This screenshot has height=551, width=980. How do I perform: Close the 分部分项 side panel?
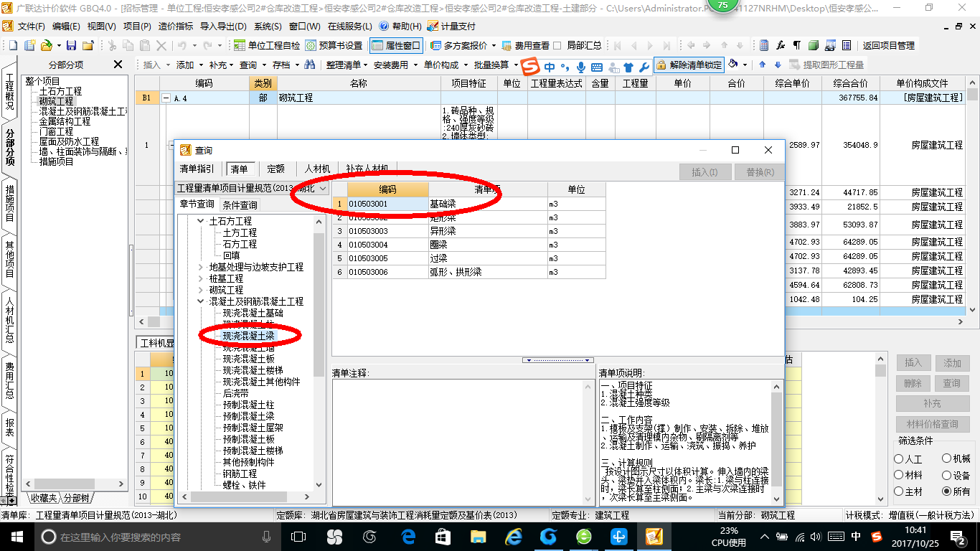click(x=118, y=65)
